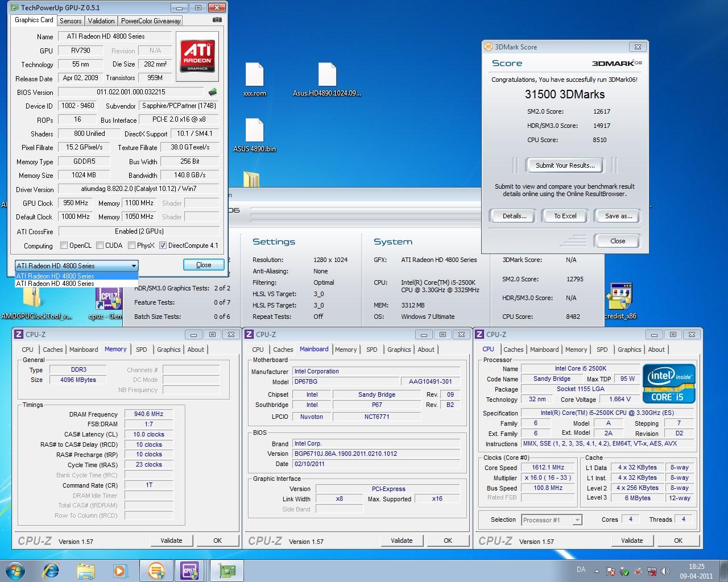The height and width of the screenshot is (582, 728).
Task: Click the ATI CrossFire Enabled (2 GPUs) field
Action: pos(139,231)
